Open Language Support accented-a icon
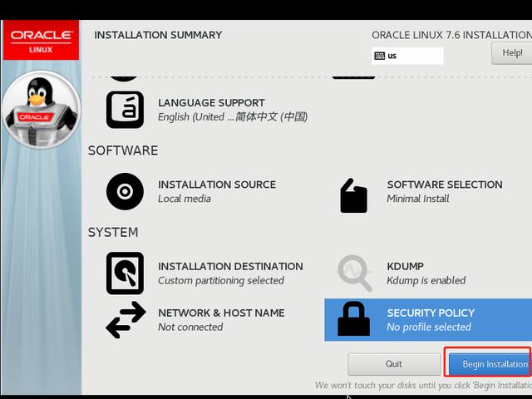The image size is (532, 399). point(125,110)
